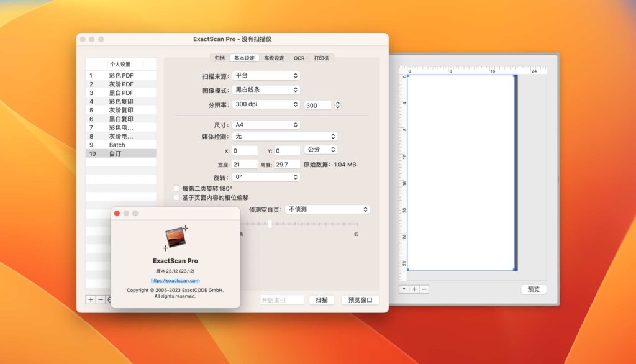Screen dimensions: 636x364
Task: Click the actual-size dot icon in preview window
Action: [404, 289]
